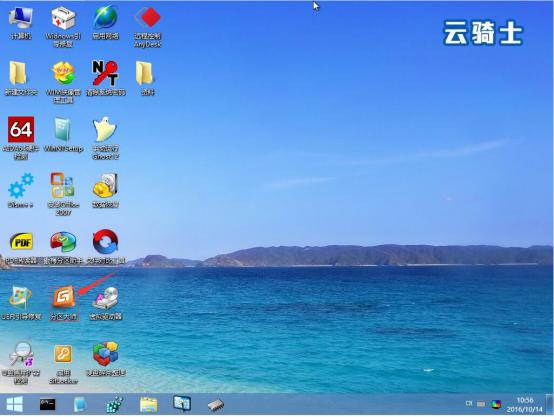Launch the Office 2007 icon
The image size is (554, 417).
click(63, 194)
